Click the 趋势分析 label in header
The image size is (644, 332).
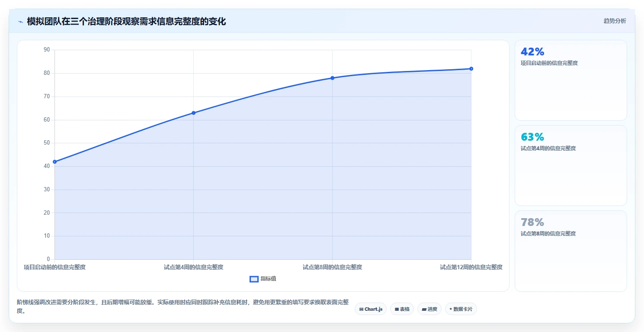click(615, 21)
